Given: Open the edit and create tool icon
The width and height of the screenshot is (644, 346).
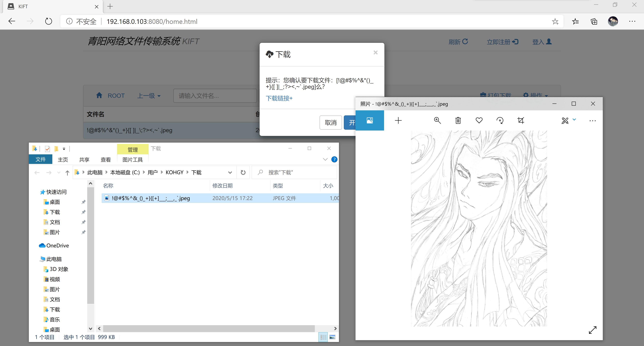Looking at the screenshot, I should (x=565, y=121).
